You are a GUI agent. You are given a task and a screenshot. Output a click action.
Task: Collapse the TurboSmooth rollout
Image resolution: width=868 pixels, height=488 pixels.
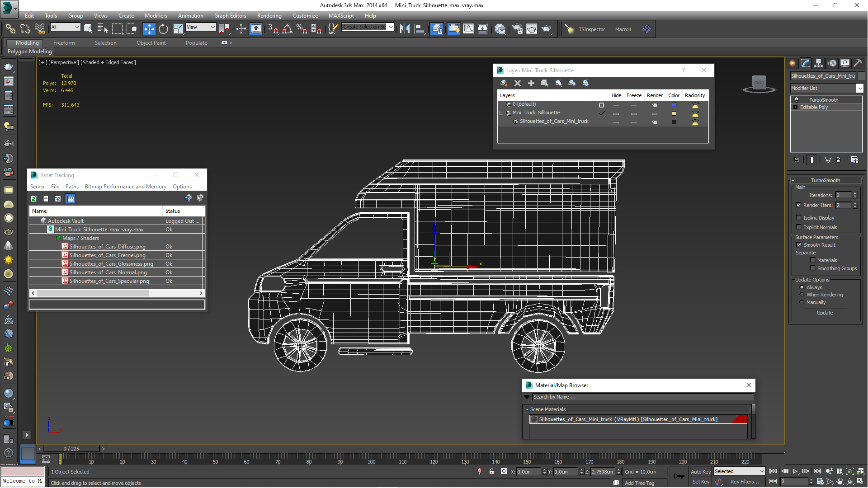pos(793,180)
